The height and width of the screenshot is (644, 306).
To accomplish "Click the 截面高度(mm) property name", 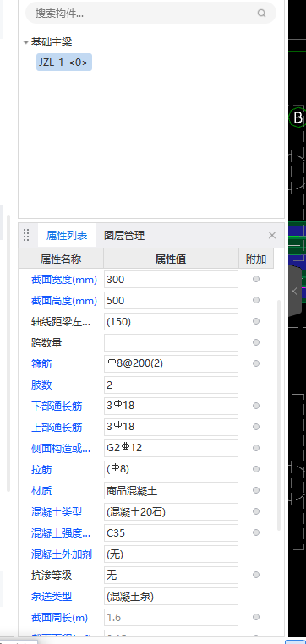I will pos(64,301).
